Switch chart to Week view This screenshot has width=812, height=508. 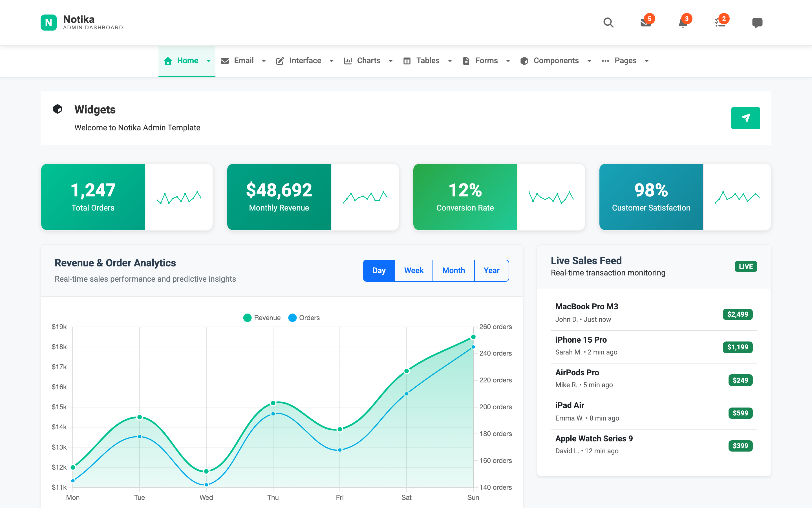(414, 270)
